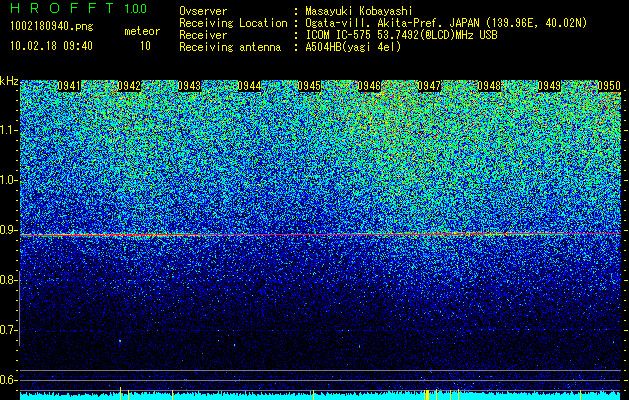Viewport: 629px width, 400px height.
Task: Click the 0945 time marker
Action: click(309, 86)
